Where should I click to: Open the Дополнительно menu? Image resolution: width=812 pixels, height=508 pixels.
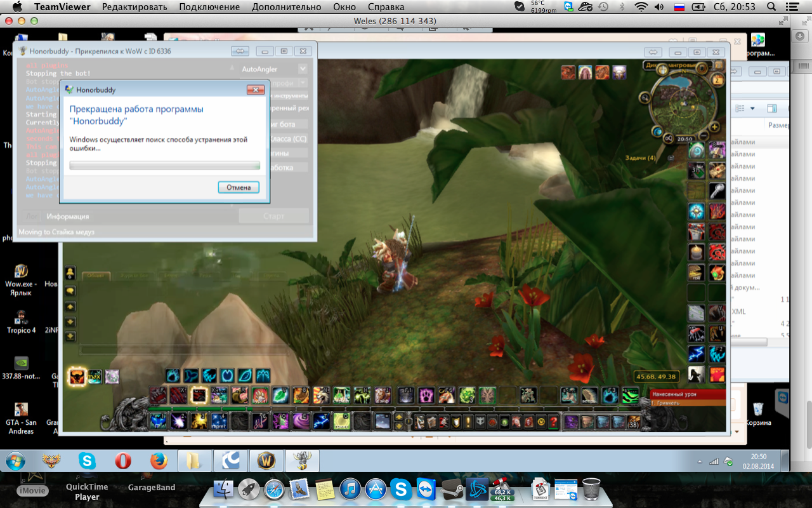286,7
